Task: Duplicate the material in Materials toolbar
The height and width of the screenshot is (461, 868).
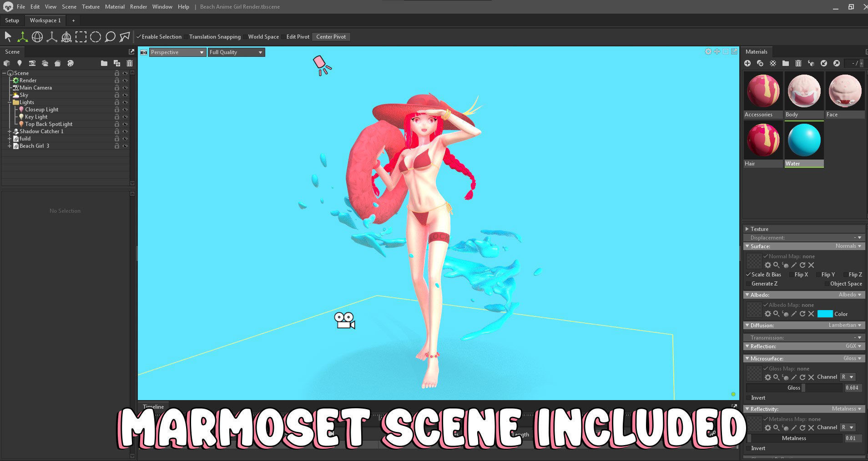Action: tap(760, 63)
